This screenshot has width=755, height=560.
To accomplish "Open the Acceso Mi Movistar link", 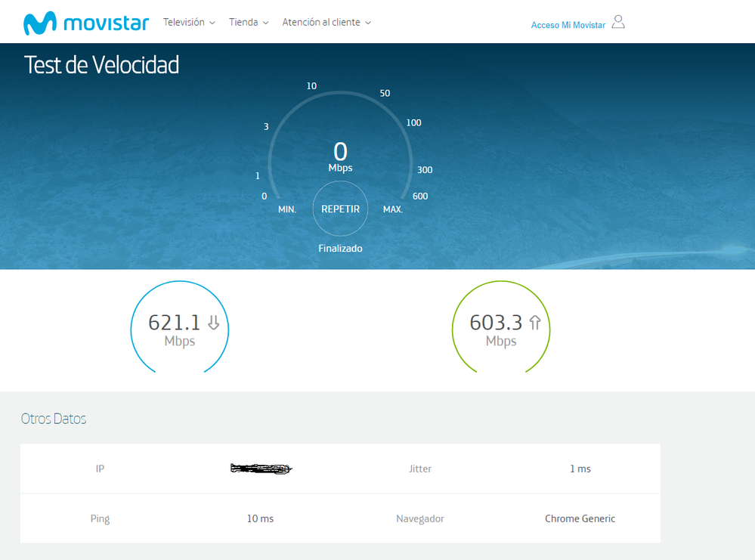I will [x=568, y=25].
